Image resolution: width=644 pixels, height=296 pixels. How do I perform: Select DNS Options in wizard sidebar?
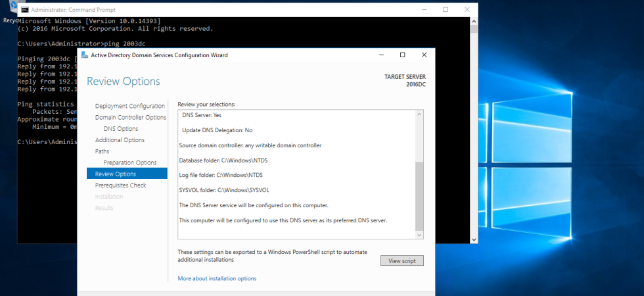[x=121, y=129]
